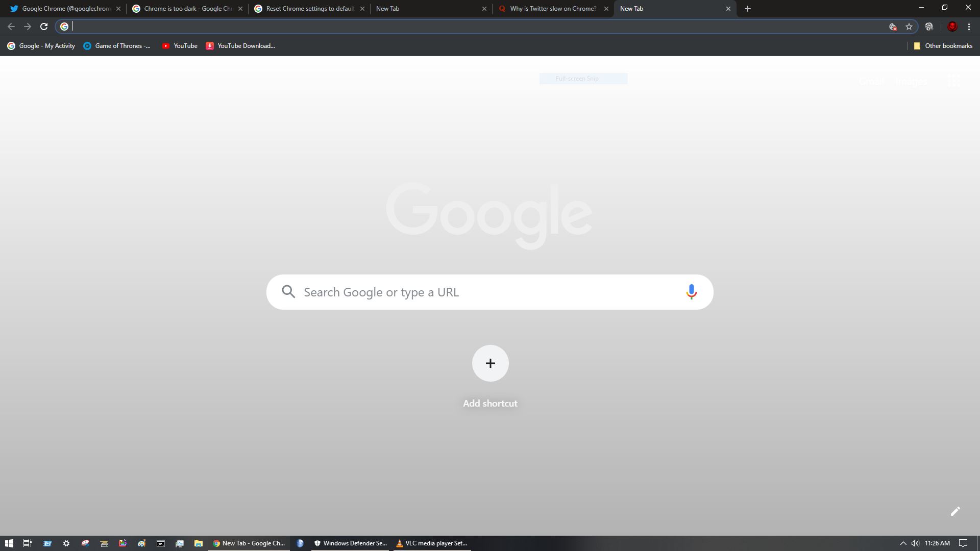This screenshot has width=980, height=551.
Task: Open the film reel extension icon
Action: point(929,27)
